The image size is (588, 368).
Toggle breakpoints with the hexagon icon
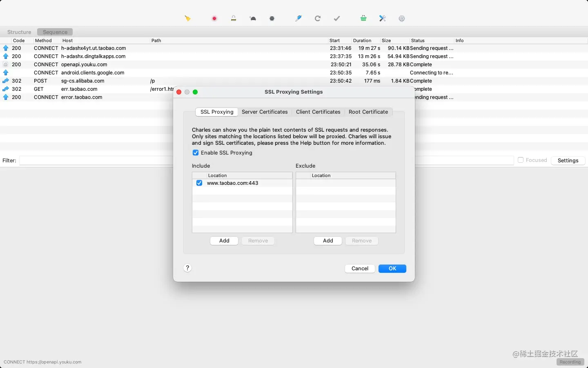[x=272, y=18]
